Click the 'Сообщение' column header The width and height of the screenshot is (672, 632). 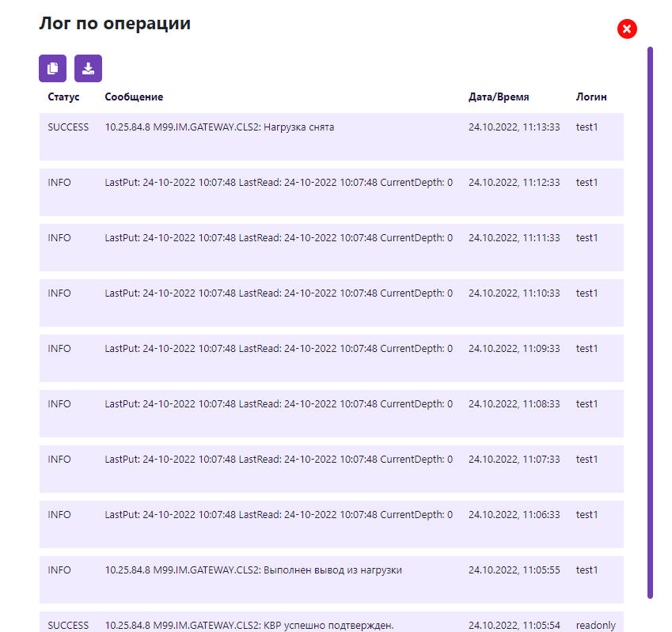134,97
